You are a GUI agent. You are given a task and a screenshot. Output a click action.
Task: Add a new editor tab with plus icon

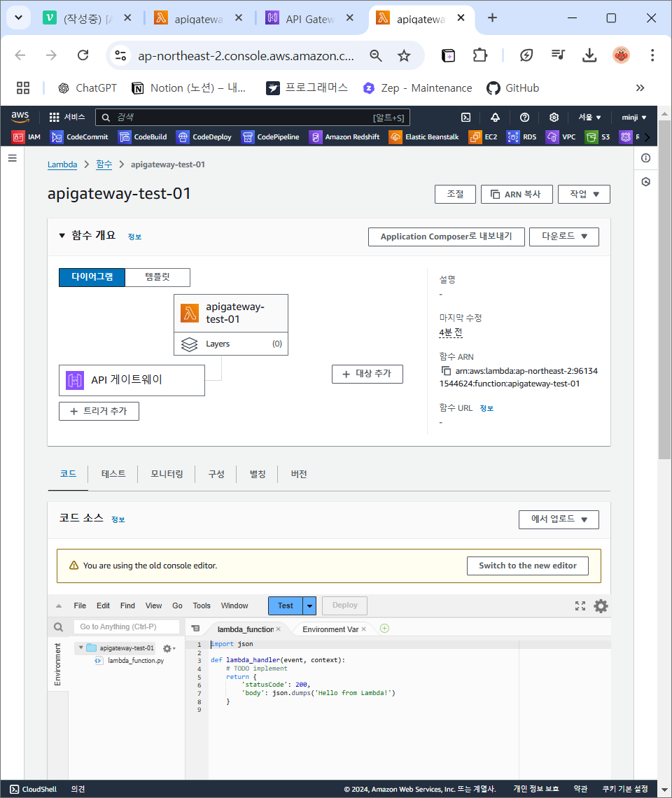(385, 629)
